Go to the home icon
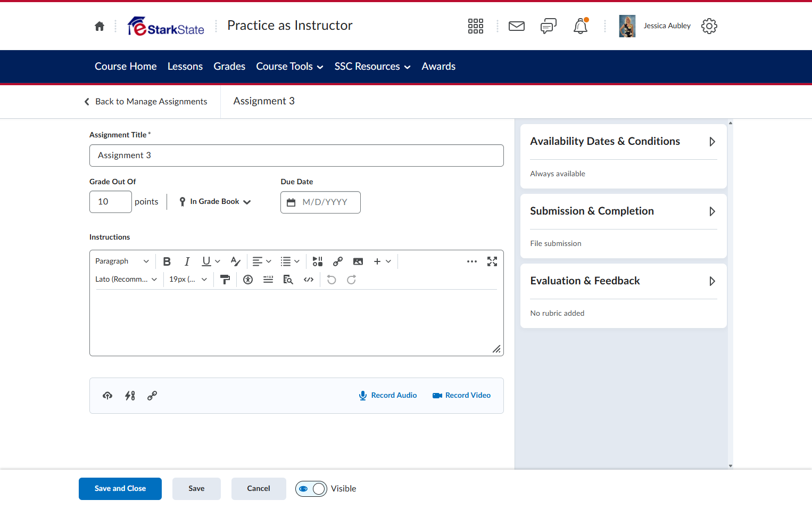Image resolution: width=812 pixels, height=508 pixels. click(x=100, y=26)
